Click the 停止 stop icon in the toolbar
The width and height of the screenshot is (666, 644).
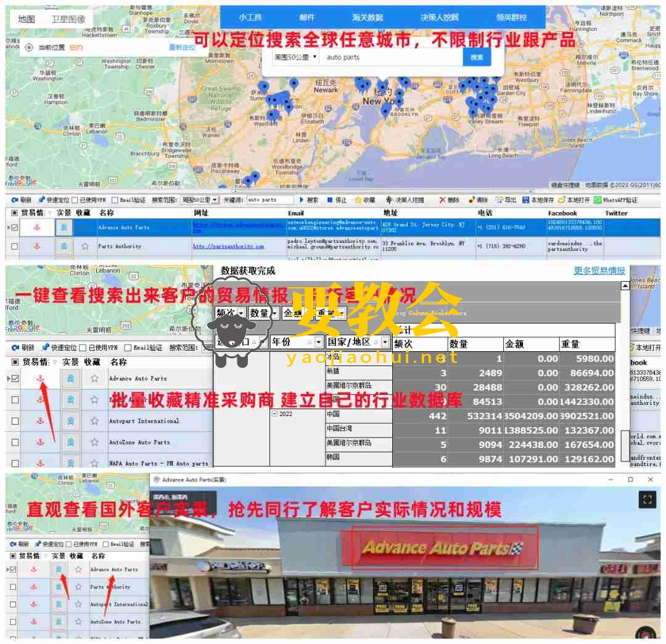point(330,200)
